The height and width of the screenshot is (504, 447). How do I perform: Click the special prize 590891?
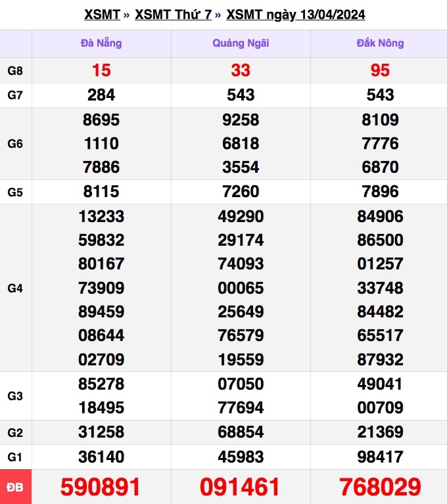101,488
